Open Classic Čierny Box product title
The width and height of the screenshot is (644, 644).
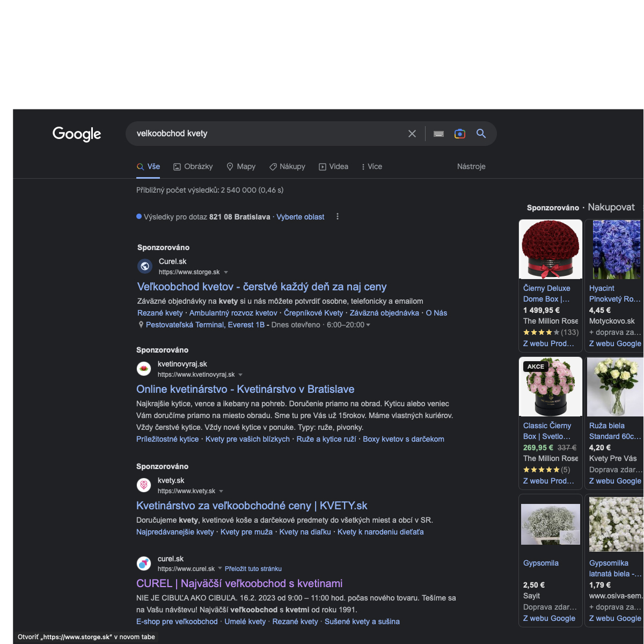(x=547, y=431)
